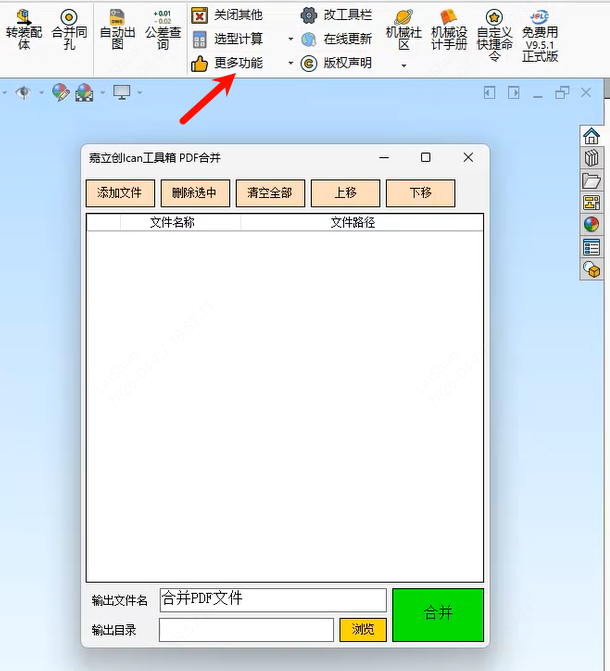Viewport: 610px width, 671px height.
Task: Expand the 机械社区 dropdown arrow
Action: [x=404, y=66]
